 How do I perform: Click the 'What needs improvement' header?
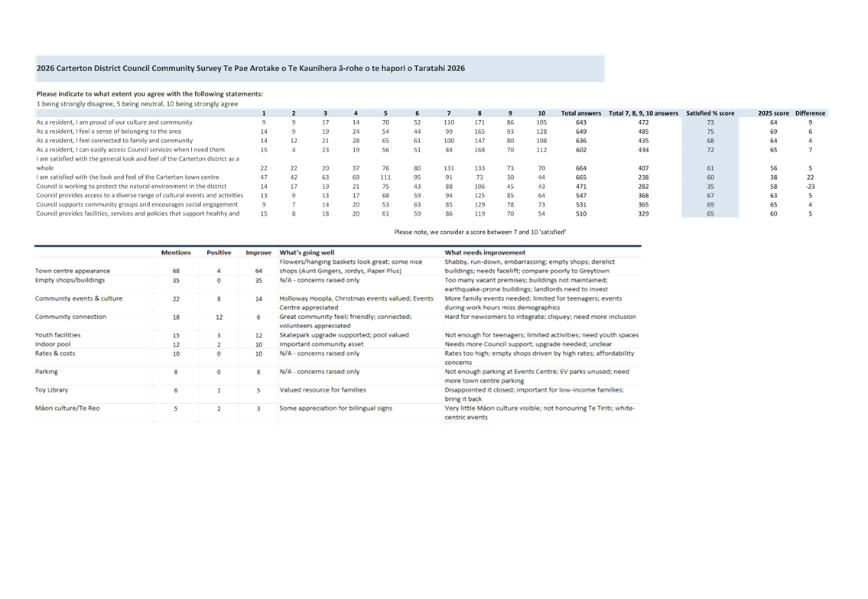pos(485,252)
